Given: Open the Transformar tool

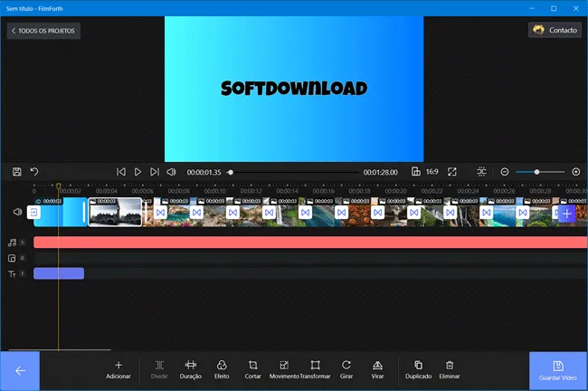Looking at the screenshot, I should (316, 369).
